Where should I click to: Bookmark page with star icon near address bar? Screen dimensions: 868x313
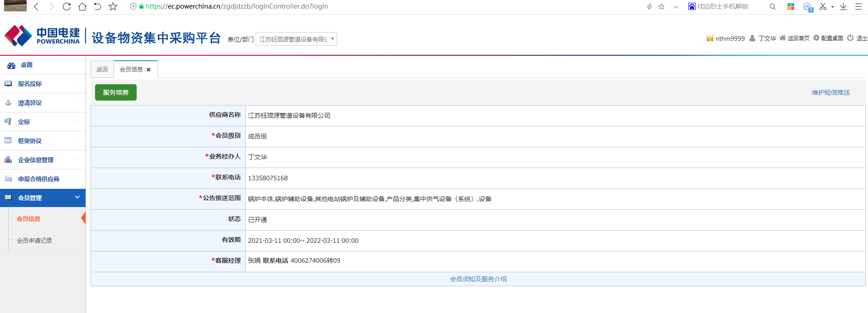[113, 6]
